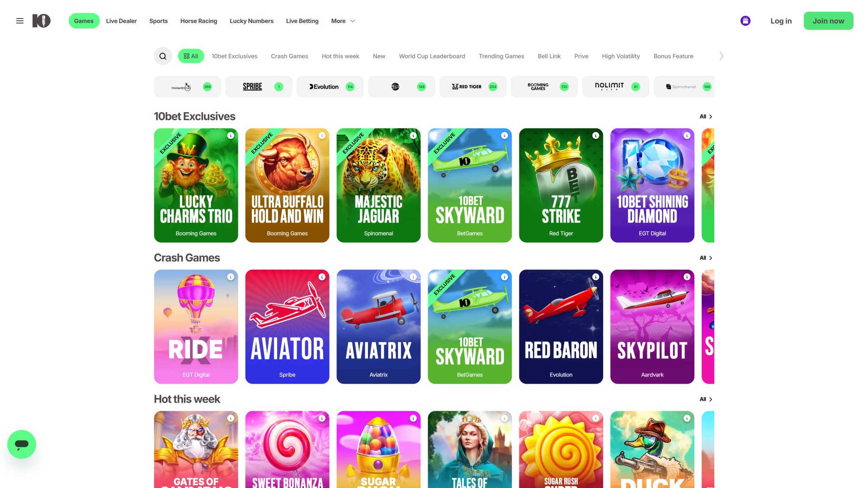Show info for 777 Strike

pyautogui.click(x=596, y=136)
